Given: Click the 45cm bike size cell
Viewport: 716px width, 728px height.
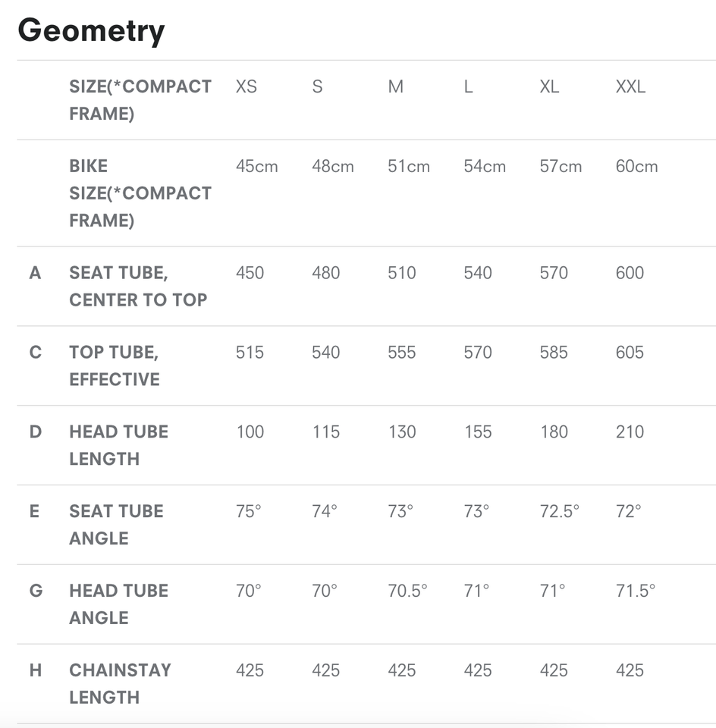Looking at the screenshot, I should 256,166.
